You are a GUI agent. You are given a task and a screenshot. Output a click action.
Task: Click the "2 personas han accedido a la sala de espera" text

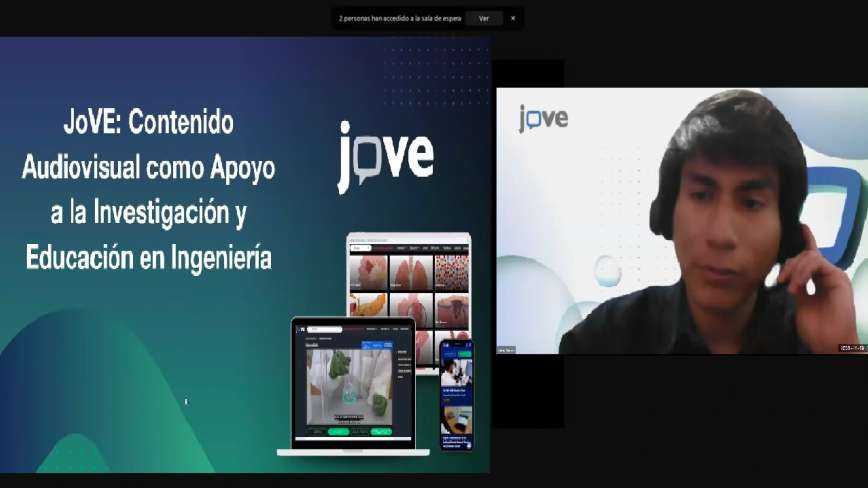click(400, 18)
